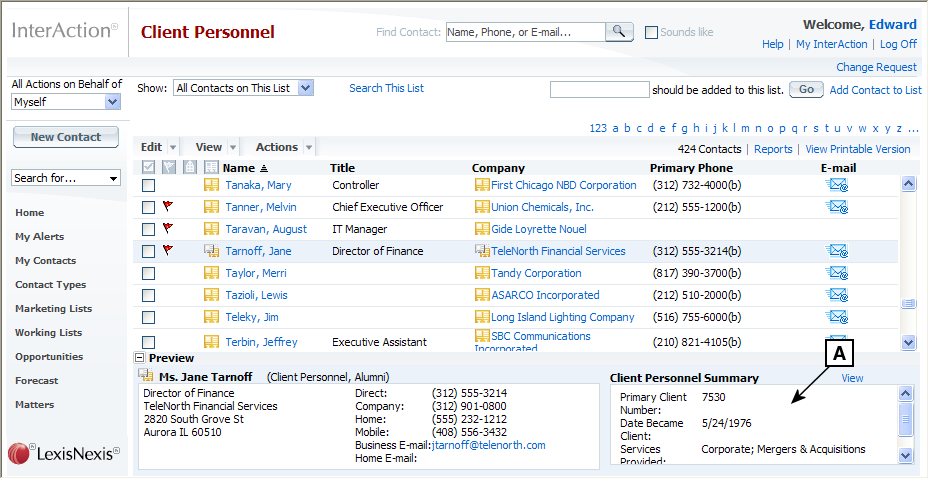Click contact card icon beside Tanner, Melvin
This screenshot has width=930, height=481.
coord(211,208)
